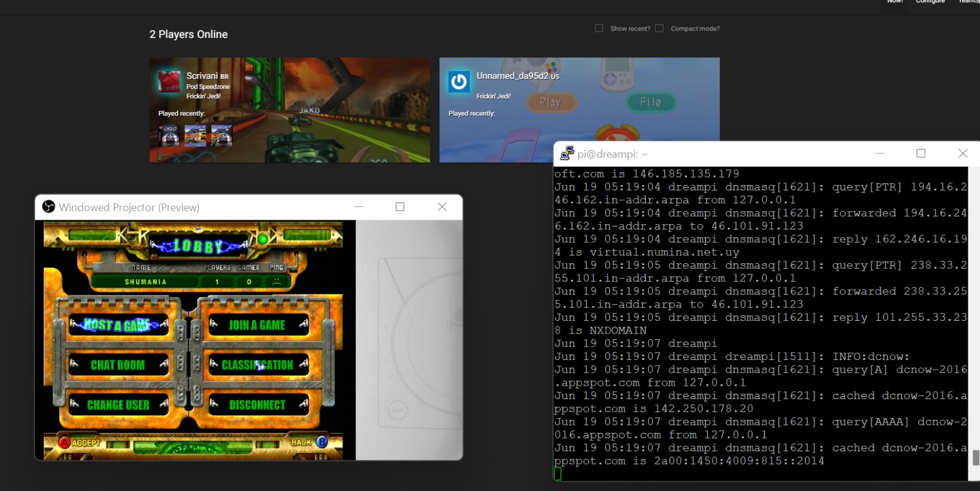The height and width of the screenshot is (491, 980).
Task: Click the 146.185.135.179 address line
Action: (x=647, y=174)
